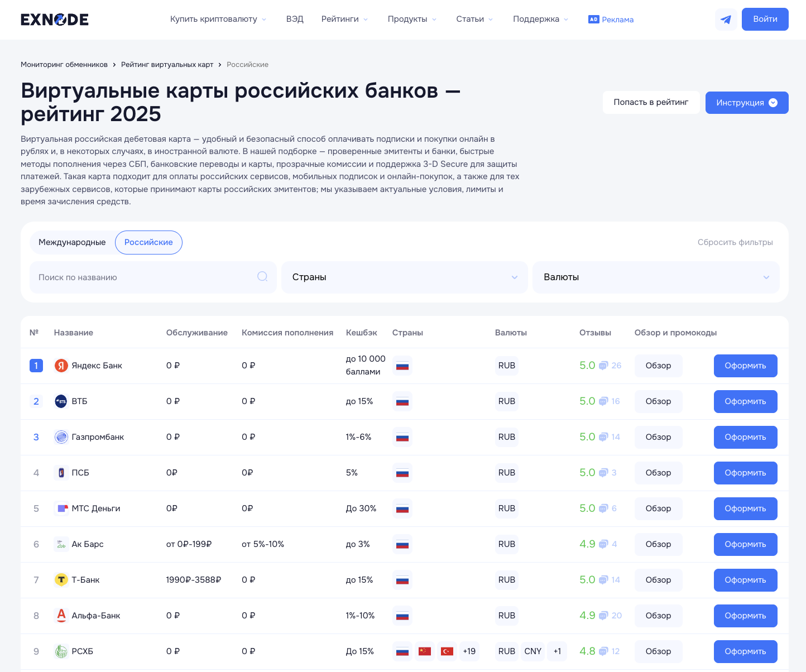The height and width of the screenshot is (672, 806).
Task: Click Оформить for МТС Деньги
Action: pos(745,508)
